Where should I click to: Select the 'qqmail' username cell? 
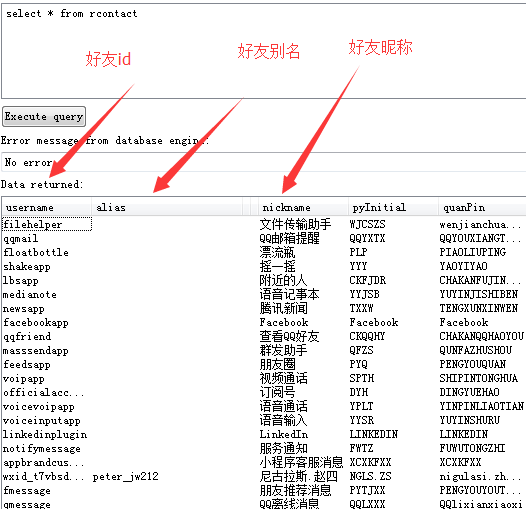tap(47, 238)
